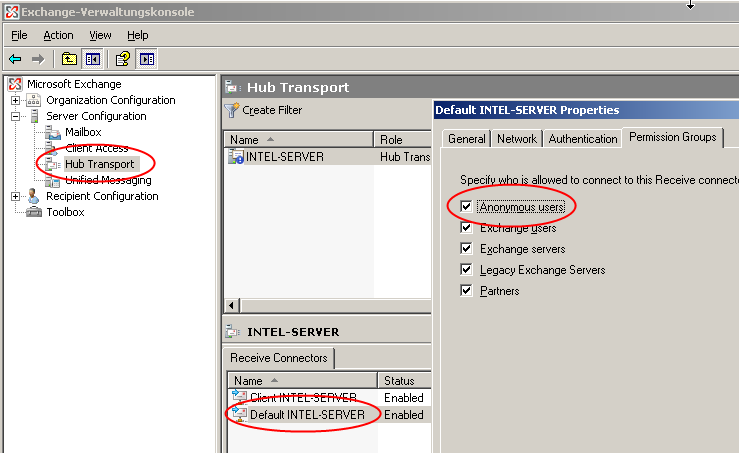Open the Action menu
The width and height of the screenshot is (739, 453).
click(x=58, y=35)
